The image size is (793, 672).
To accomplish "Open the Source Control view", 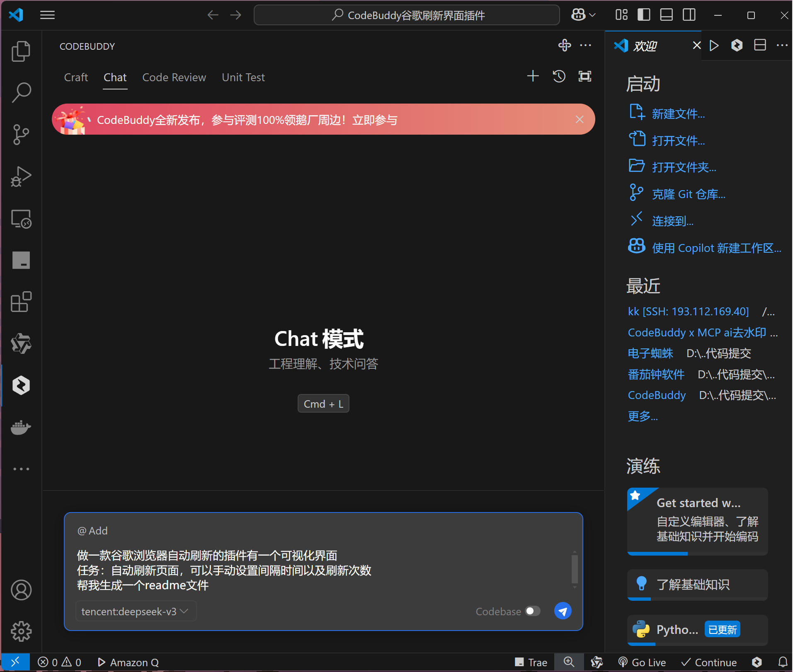I will tap(21, 134).
